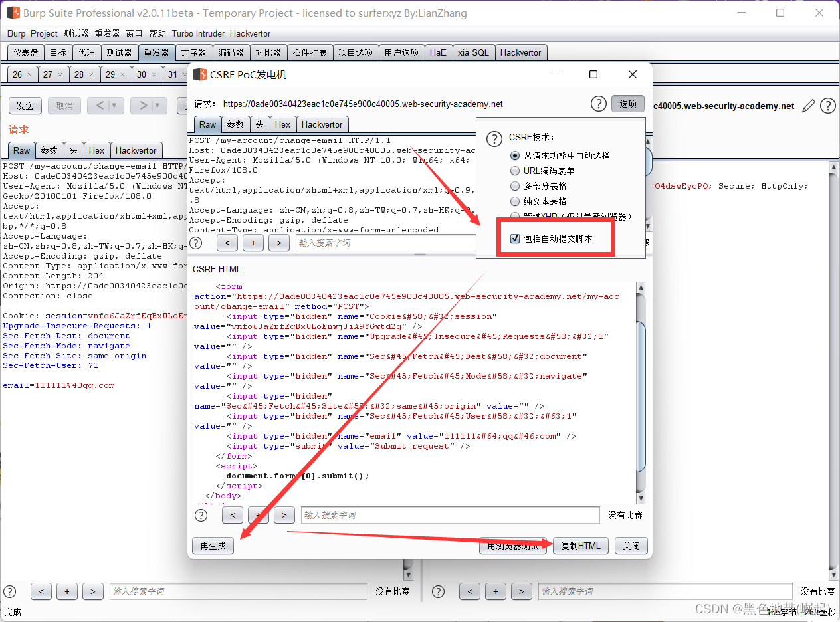
Task: Click up arrow of CSRF HTML scrollbar
Action: pos(641,287)
